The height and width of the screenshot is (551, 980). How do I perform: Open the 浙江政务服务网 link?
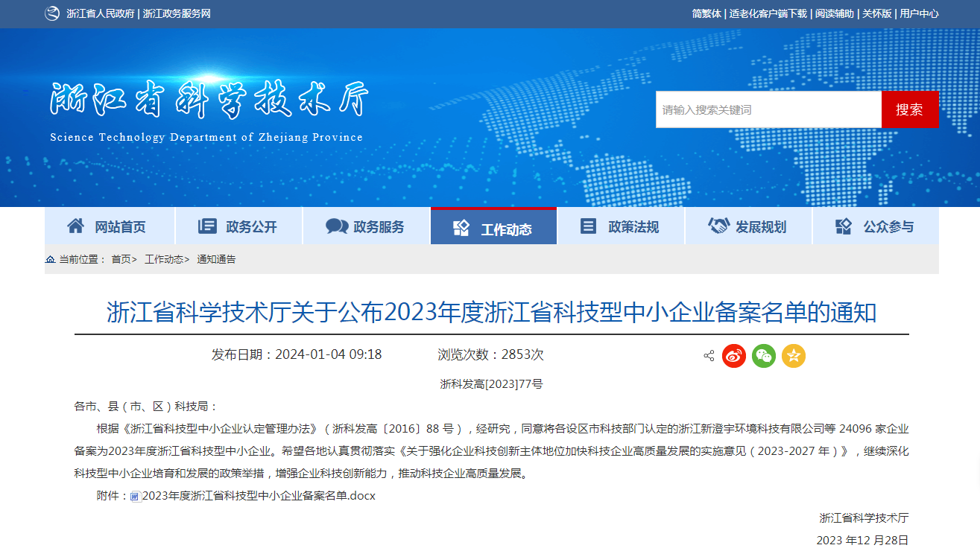tap(177, 13)
